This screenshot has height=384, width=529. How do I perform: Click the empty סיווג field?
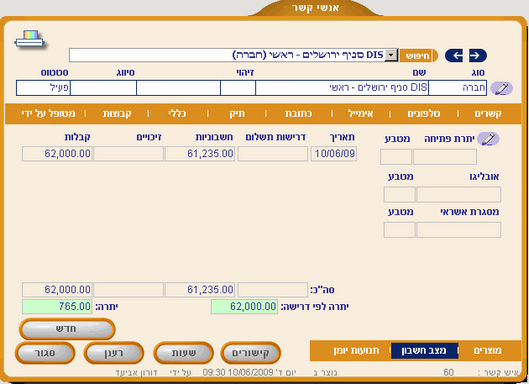point(103,88)
